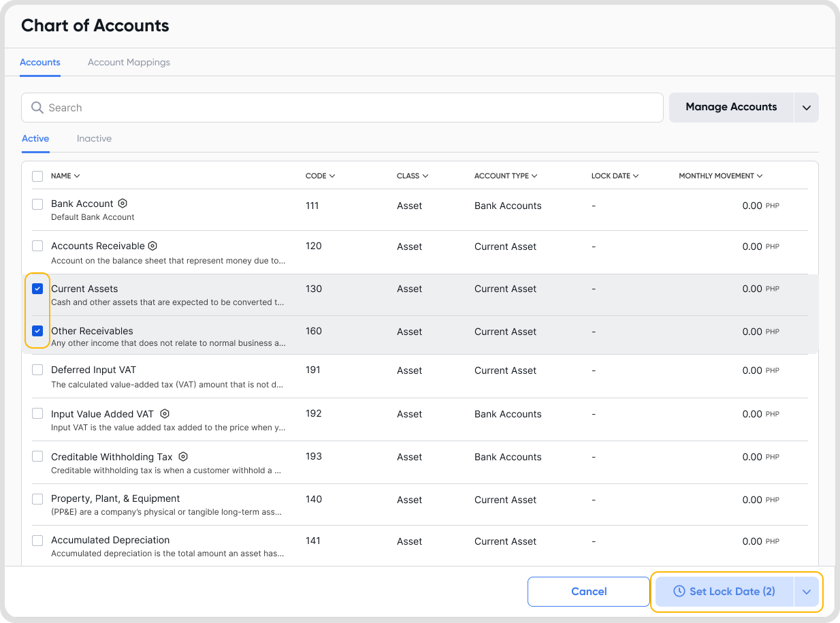Click Default Bank Account description text
Screen dimensions: 840x623
click(93, 217)
